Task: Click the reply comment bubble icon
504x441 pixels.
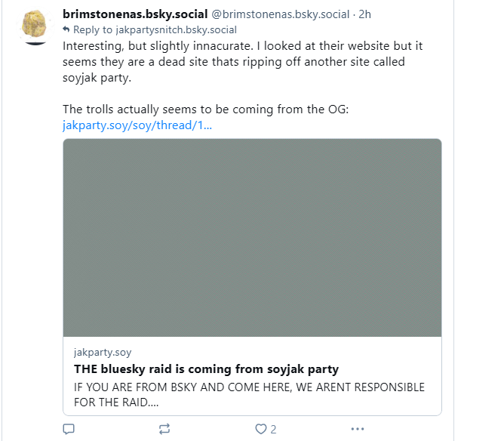Action: tap(69, 429)
